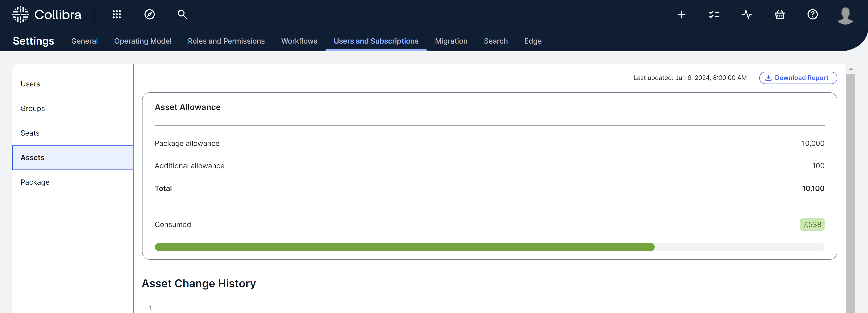
Task: Open the applications grid menu
Action: click(117, 14)
